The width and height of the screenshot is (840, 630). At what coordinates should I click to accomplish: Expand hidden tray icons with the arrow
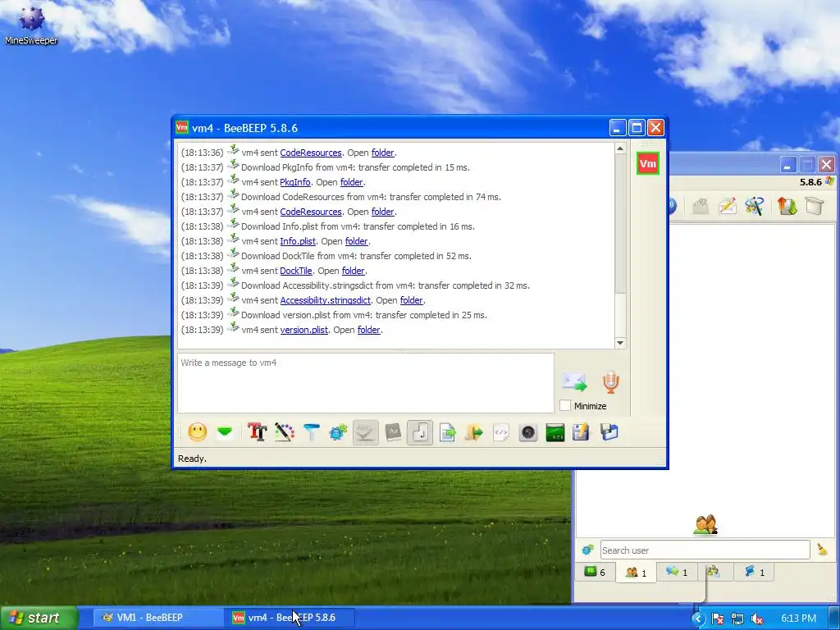tap(698, 619)
